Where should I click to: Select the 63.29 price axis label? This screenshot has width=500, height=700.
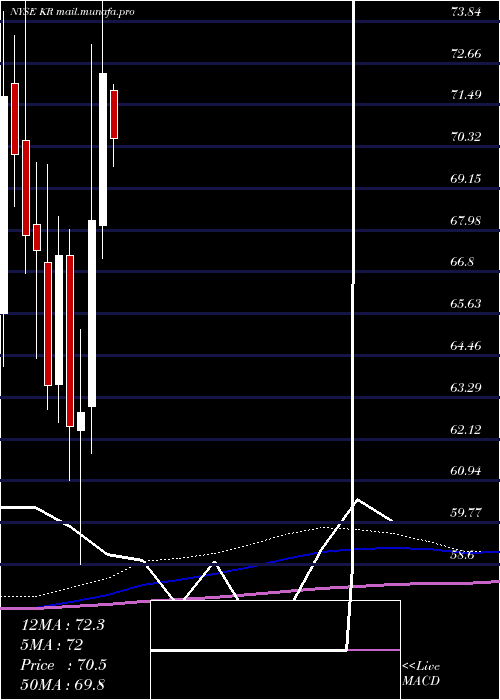pyautogui.click(x=466, y=387)
